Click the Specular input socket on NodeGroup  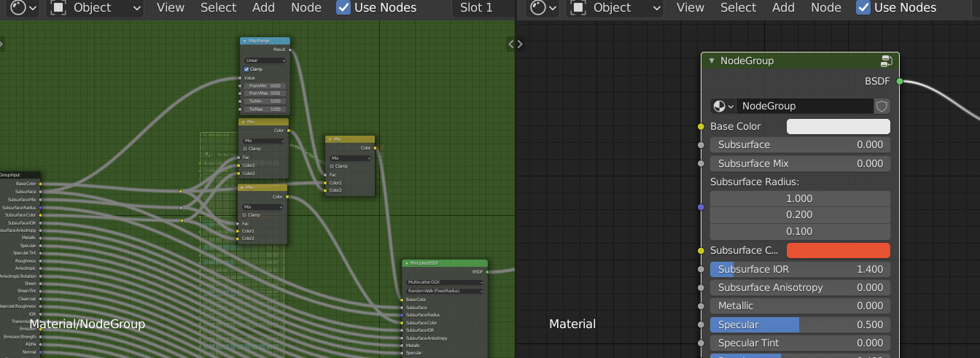click(x=701, y=324)
